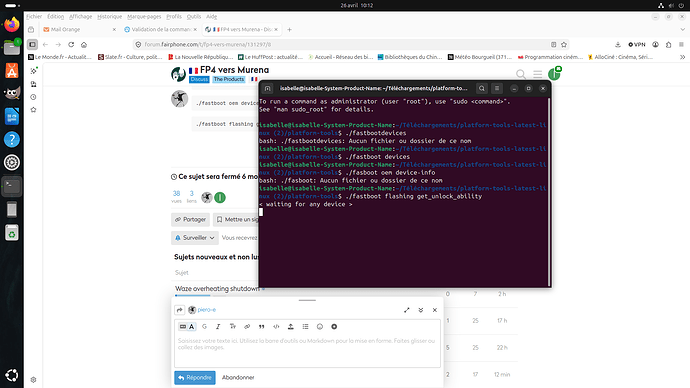Screen dimensions: 690x388
Task: Insert a bulleted list in the reply
Action: point(305,326)
